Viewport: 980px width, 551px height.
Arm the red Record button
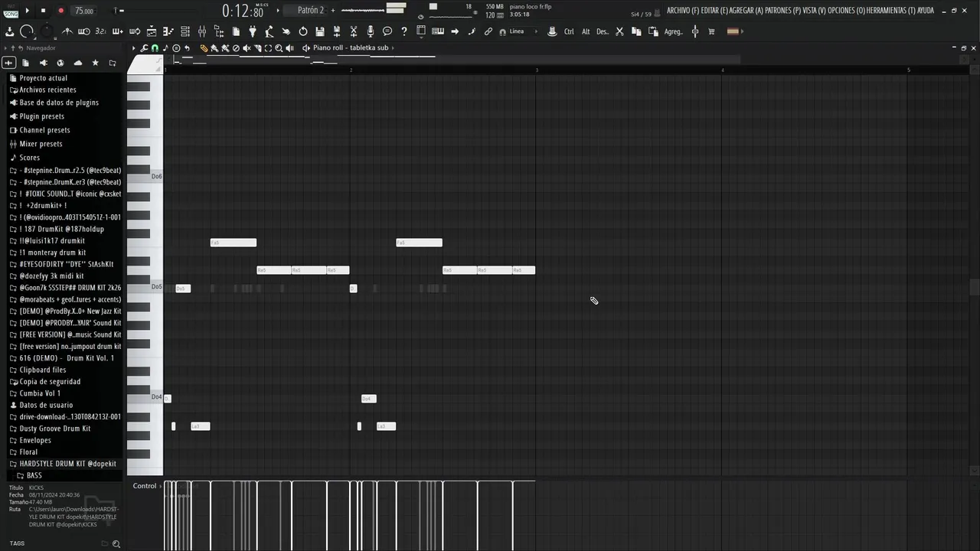(60, 11)
